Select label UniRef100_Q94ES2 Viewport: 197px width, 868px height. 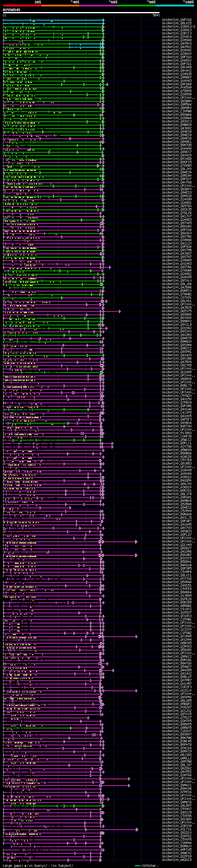point(176,508)
